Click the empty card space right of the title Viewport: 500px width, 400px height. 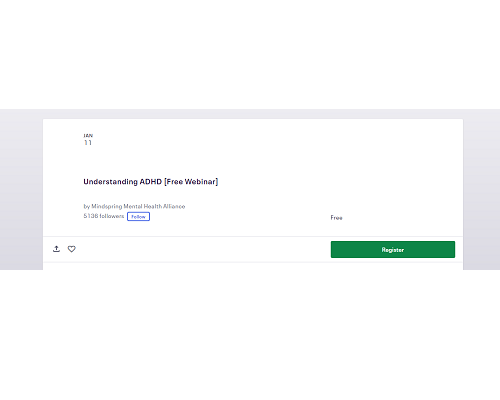tap(333, 182)
